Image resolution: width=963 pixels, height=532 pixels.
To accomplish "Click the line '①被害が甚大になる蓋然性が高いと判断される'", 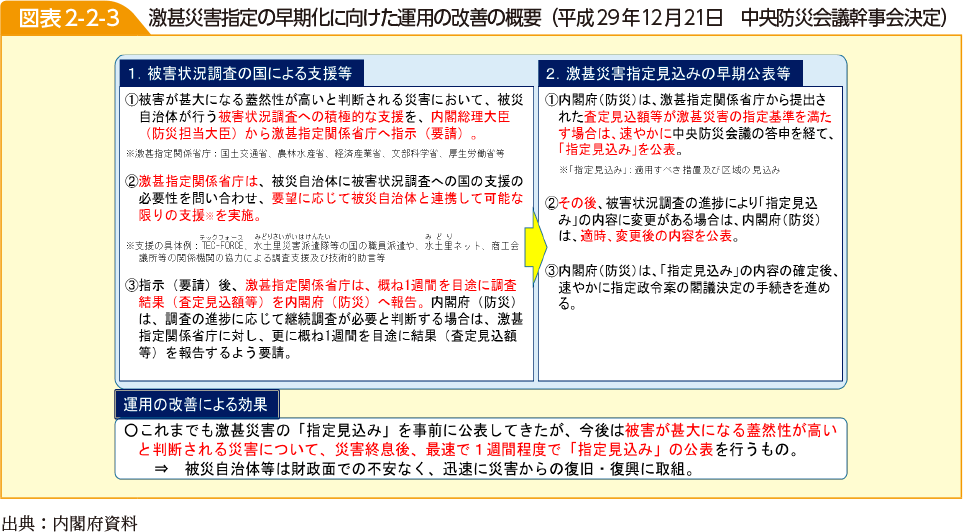I will (324, 100).
